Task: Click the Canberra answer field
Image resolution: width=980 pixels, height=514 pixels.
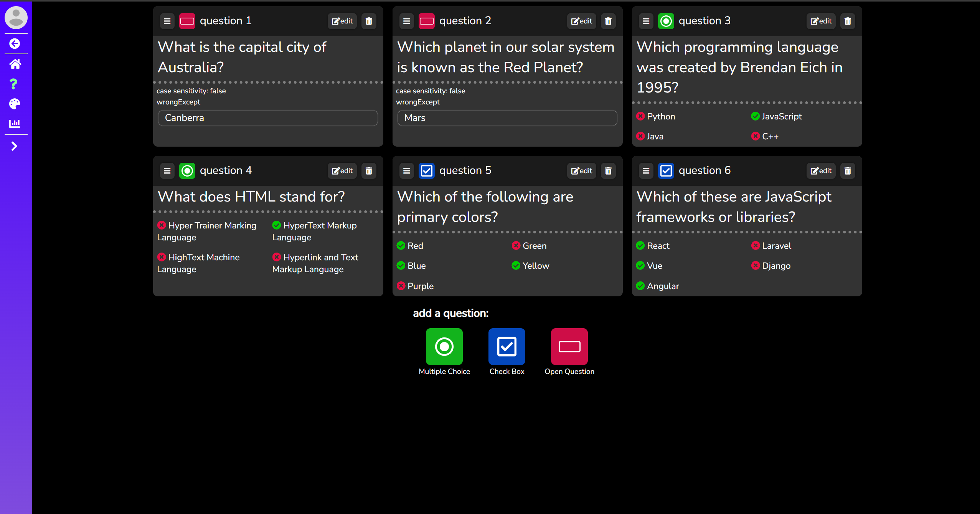Action: tap(268, 118)
